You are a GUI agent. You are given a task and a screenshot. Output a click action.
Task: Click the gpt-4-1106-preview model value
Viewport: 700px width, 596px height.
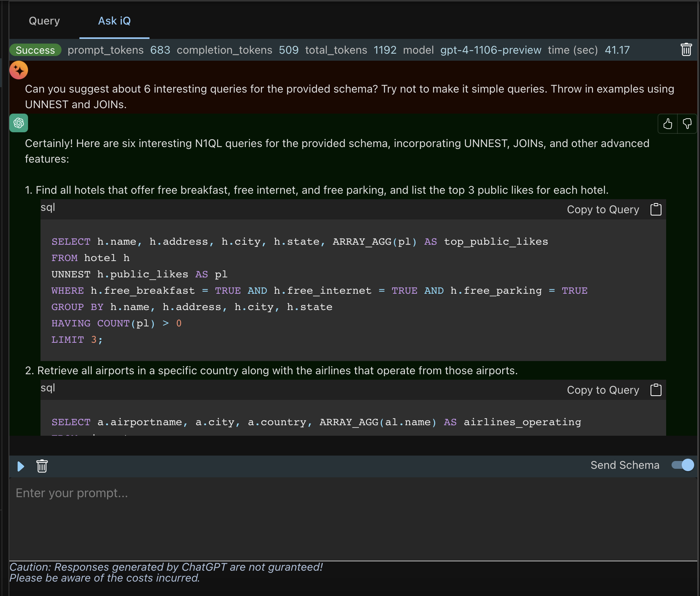(x=491, y=50)
